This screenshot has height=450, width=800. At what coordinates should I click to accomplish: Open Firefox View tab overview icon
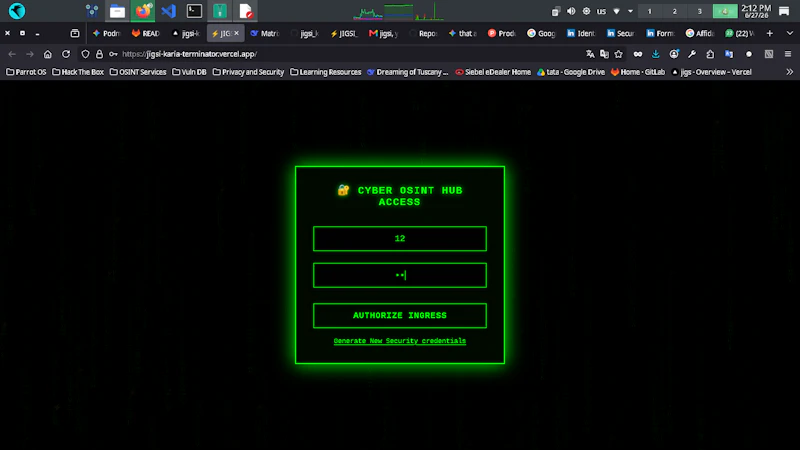coord(75,33)
